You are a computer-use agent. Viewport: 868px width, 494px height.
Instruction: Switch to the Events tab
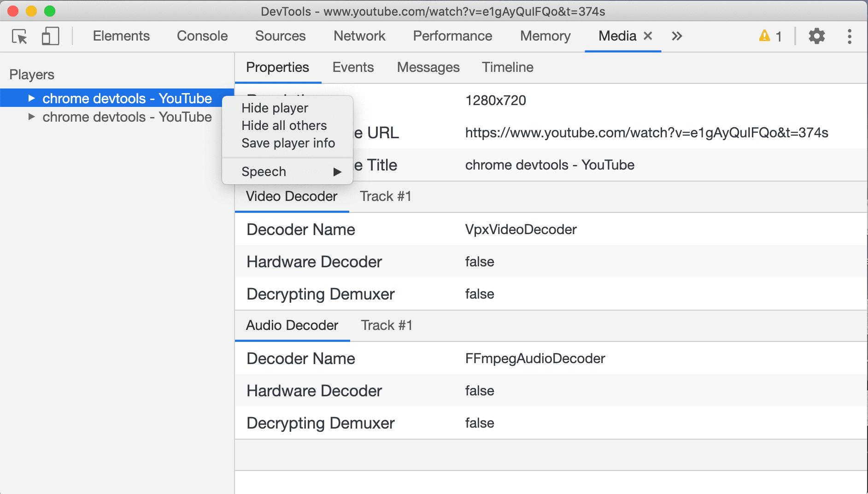tap(352, 67)
